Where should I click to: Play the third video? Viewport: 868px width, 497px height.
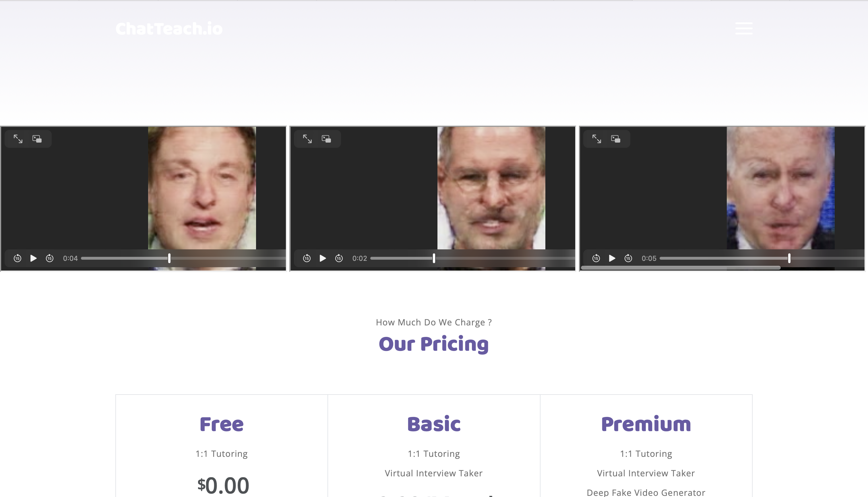[612, 258]
